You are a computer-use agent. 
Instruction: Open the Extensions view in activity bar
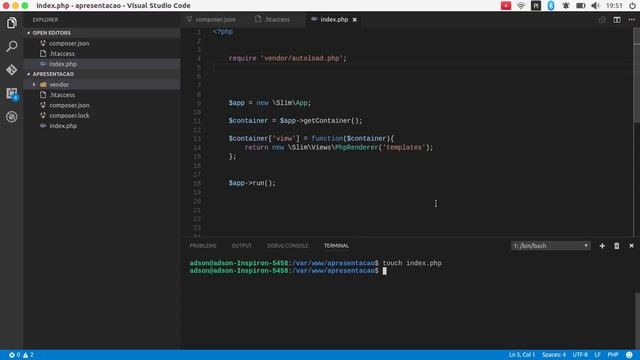[x=11, y=117]
